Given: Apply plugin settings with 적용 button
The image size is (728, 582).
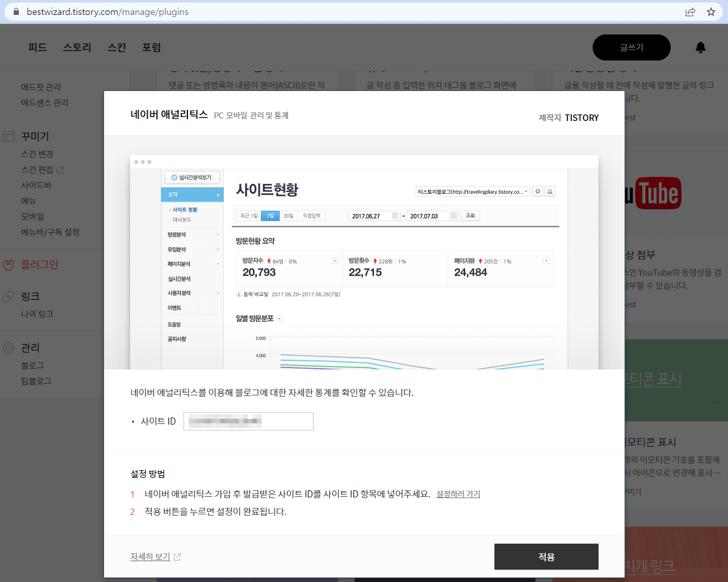Looking at the screenshot, I should coord(546,557).
